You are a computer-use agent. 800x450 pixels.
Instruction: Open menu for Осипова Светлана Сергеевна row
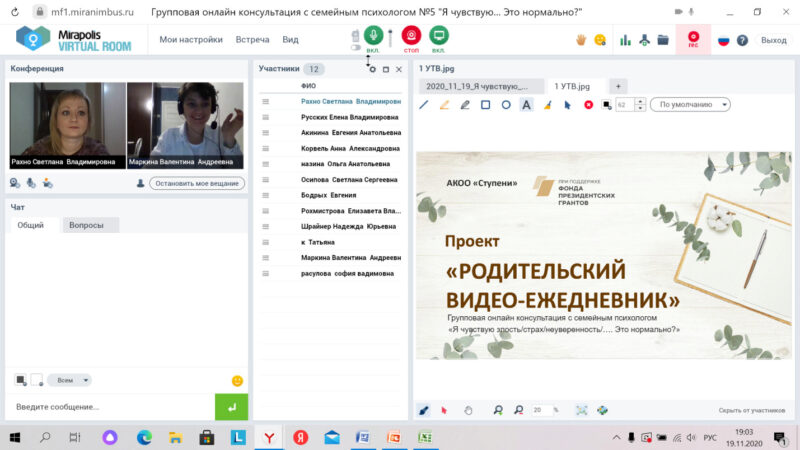coord(265,180)
